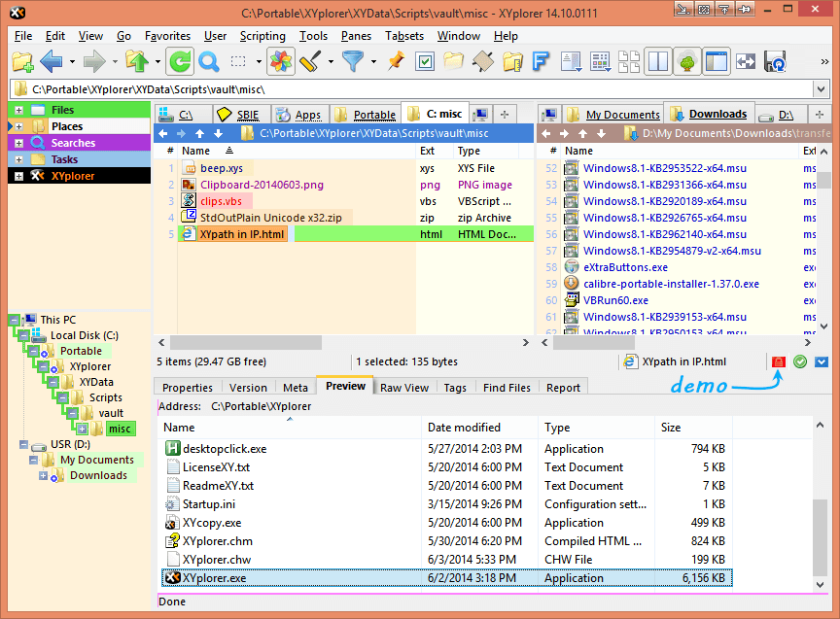Click the green checkmark icon beside XYpath in IP.html

point(799,361)
